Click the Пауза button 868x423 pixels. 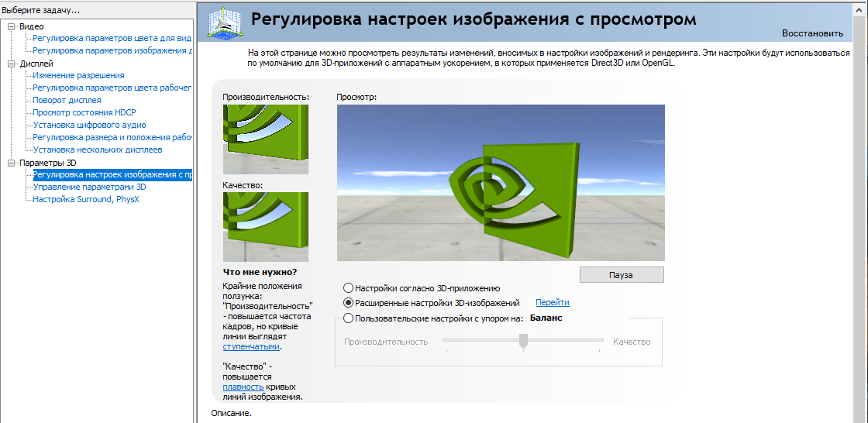[x=622, y=274]
